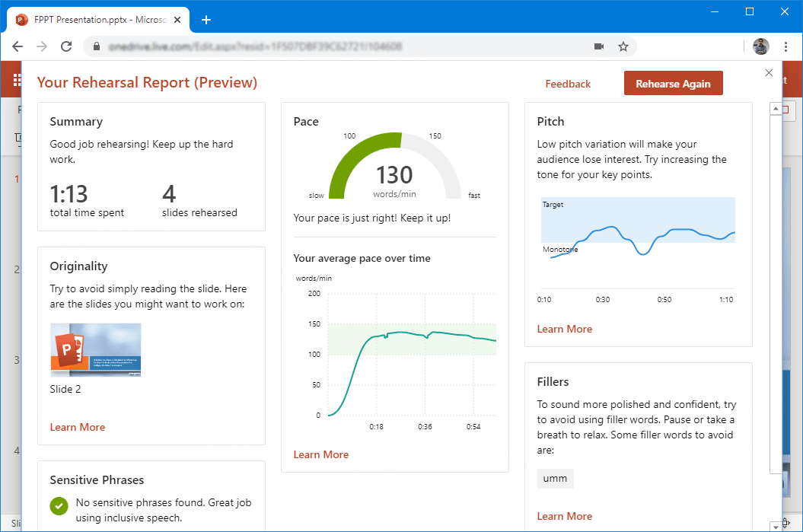Bookmark this page using star icon

[623, 46]
